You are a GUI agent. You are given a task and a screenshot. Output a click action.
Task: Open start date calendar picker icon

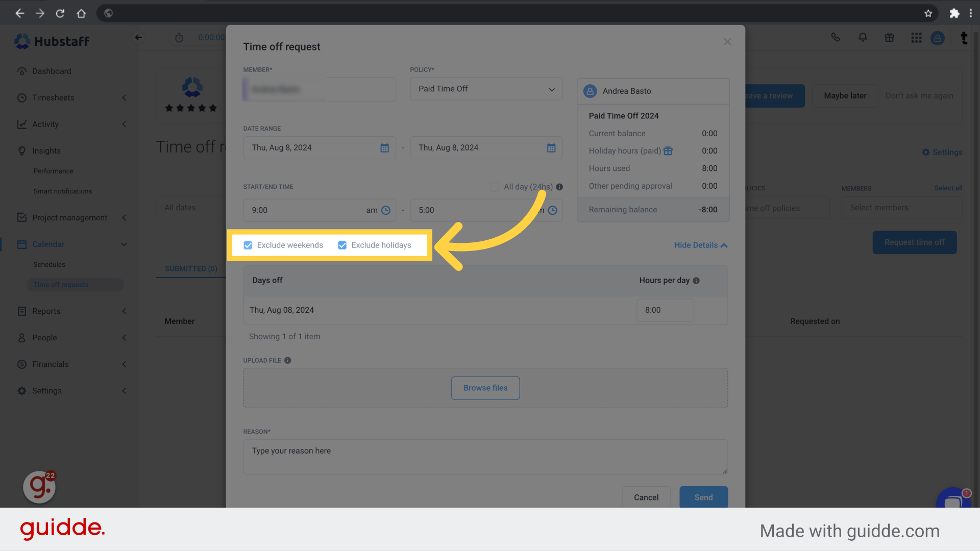[x=384, y=148]
